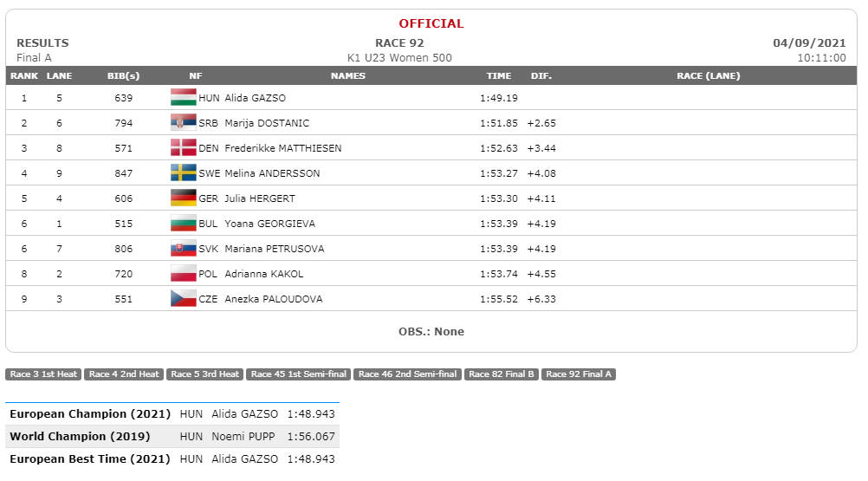Switch to Race 46 2nd Semi-final
Viewport: 868px width, 481px height.
407,374
